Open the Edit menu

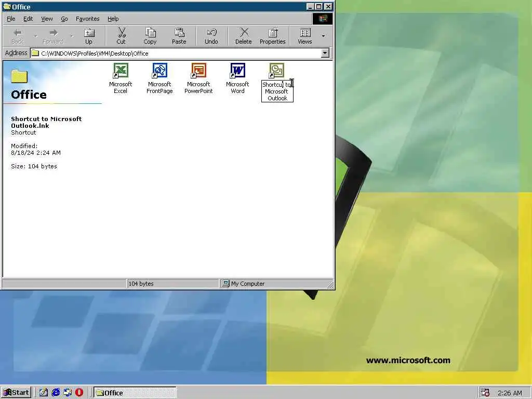click(x=28, y=19)
